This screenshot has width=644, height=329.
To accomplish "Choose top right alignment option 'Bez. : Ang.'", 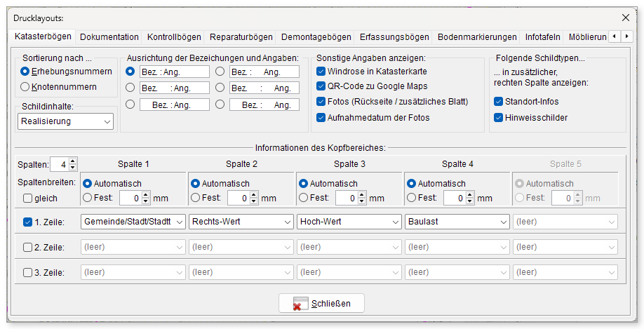I will (x=220, y=72).
